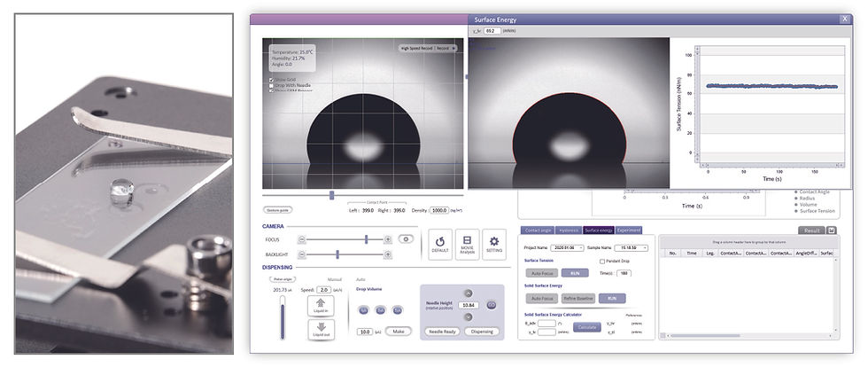Click the Needle Height value field
The width and height of the screenshot is (868, 367).
(469, 306)
